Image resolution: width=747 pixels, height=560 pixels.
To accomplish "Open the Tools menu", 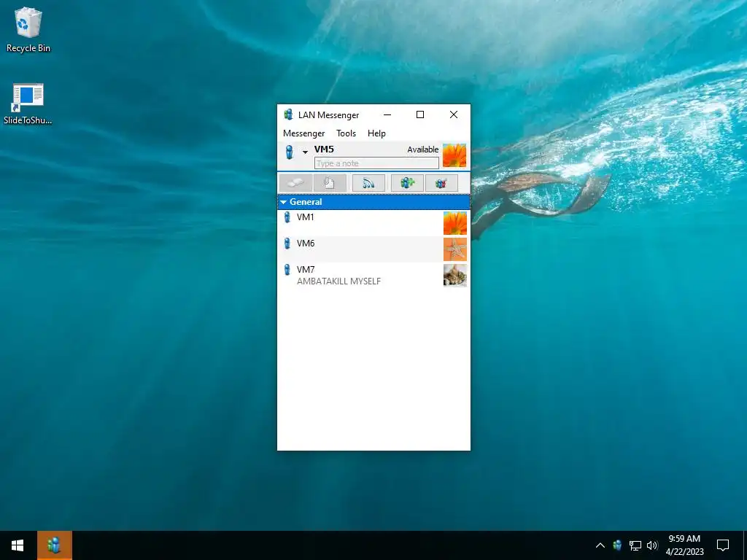I will 346,133.
